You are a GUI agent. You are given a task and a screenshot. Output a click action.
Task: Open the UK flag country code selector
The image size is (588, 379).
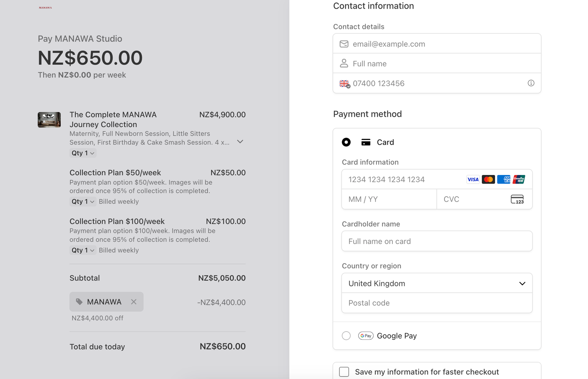point(345,84)
